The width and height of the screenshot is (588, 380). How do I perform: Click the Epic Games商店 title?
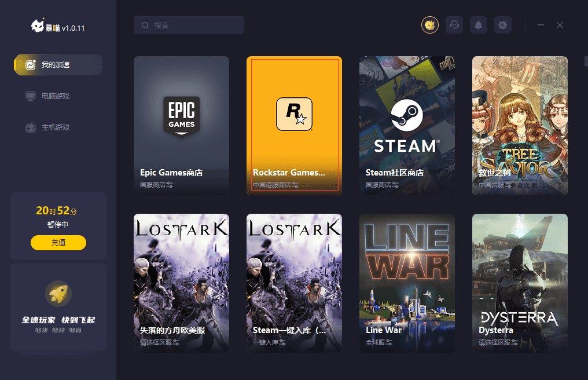171,173
